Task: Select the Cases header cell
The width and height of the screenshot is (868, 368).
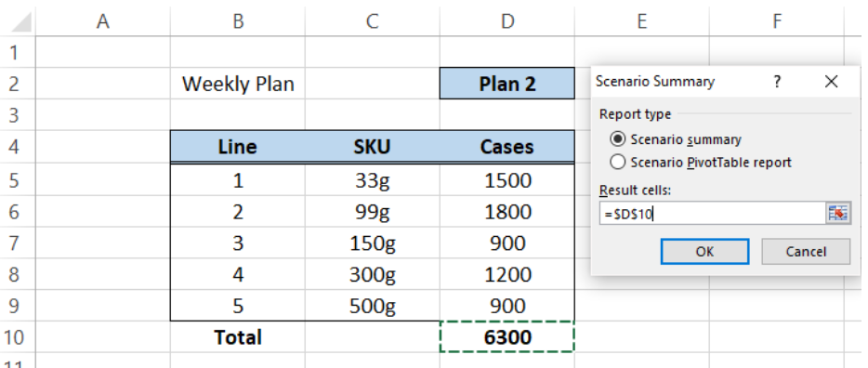Action: pyautogui.click(x=507, y=147)
